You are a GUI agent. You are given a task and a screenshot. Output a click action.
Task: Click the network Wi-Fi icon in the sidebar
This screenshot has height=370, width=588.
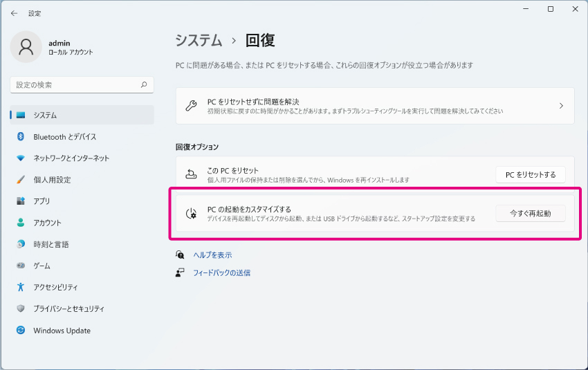pos(21,158)
